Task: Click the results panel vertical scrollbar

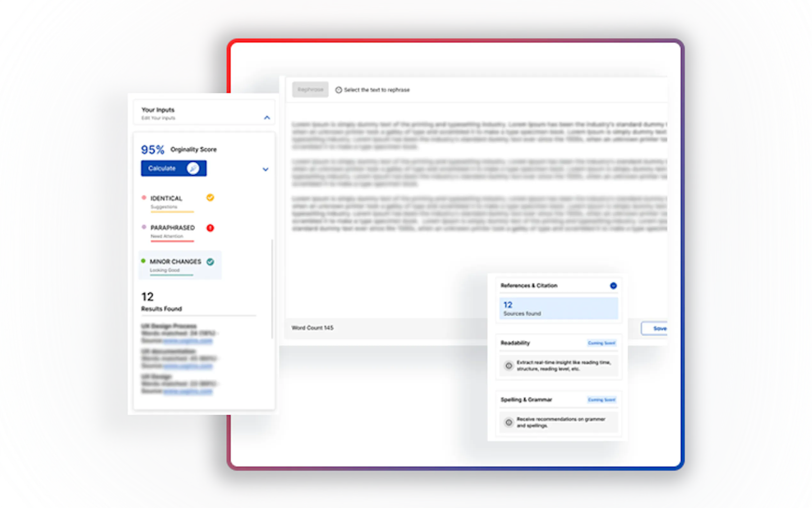Action: 272,289
